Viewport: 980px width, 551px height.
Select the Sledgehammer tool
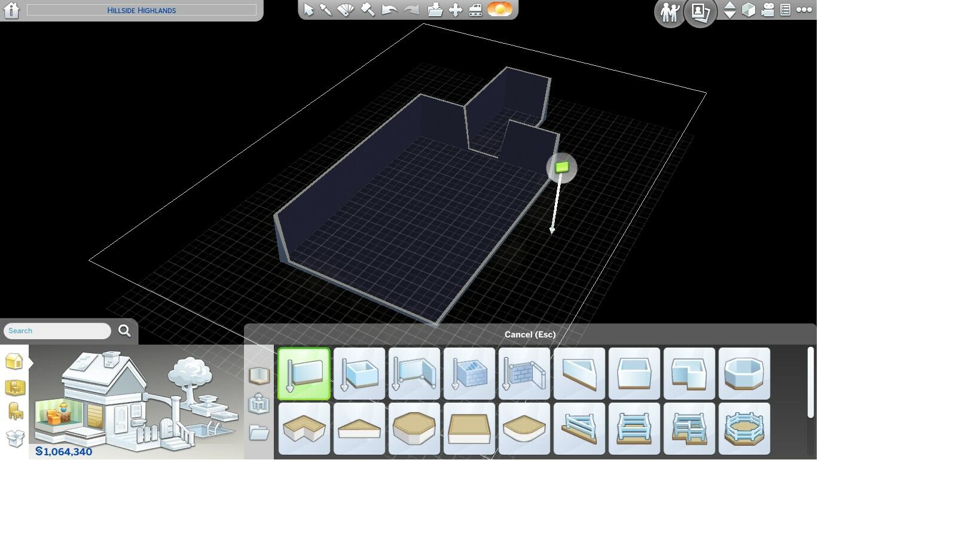coord(368,10)
